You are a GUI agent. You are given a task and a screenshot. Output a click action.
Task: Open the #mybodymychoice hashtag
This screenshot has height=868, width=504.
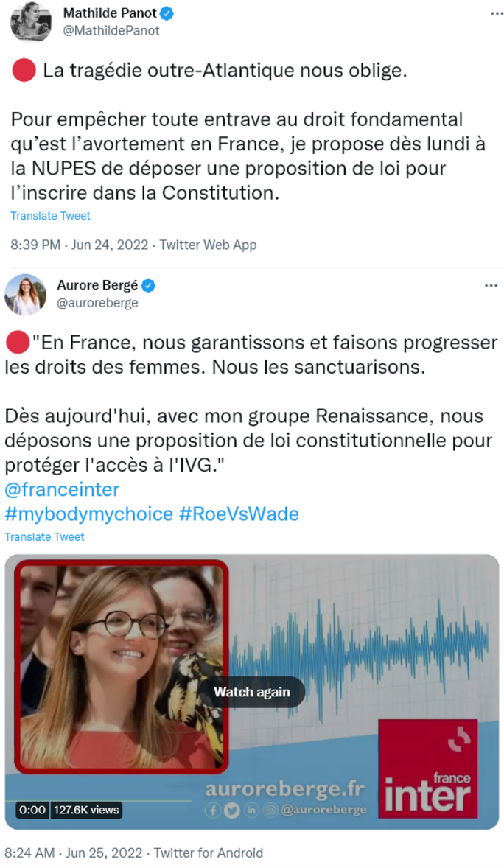[x=88, y=514]
